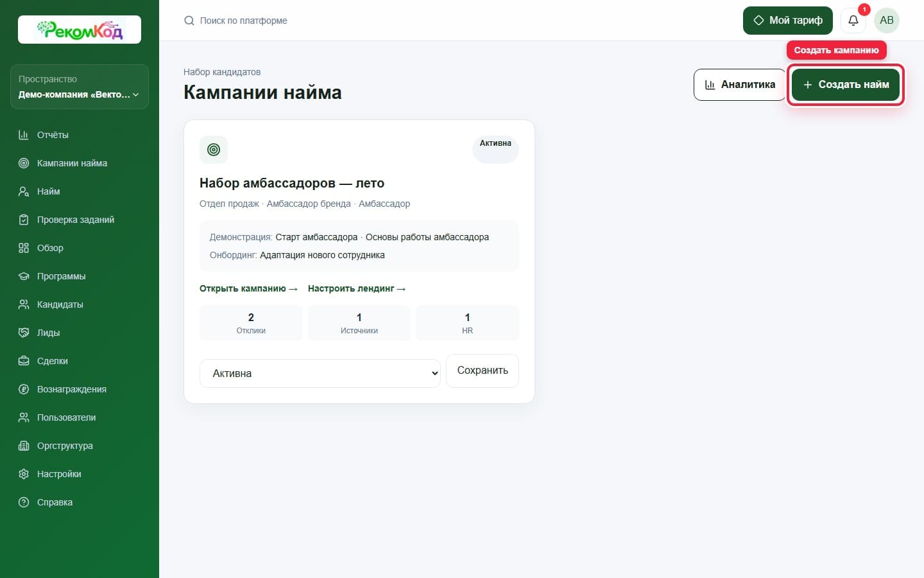Click the clipboard icon for Проверка заданий
Image resolution: width=924 pixels, height=578 pixels.
(x=24, y=220)
